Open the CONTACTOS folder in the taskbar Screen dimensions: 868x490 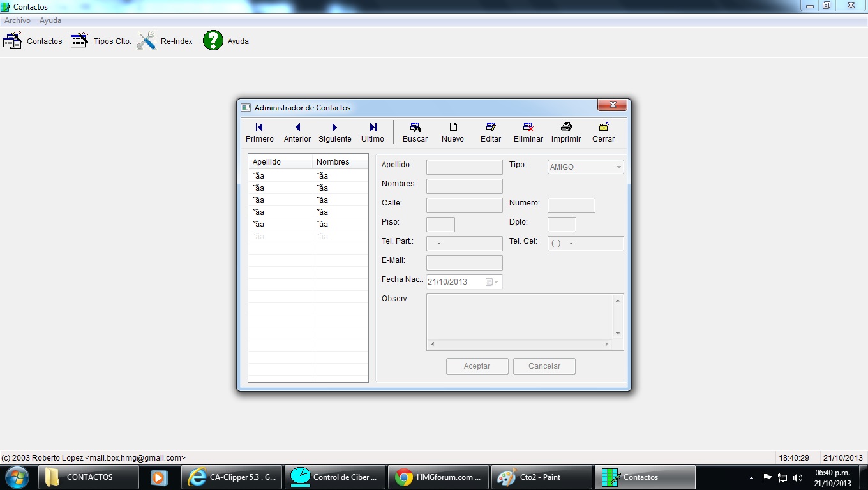coord(89,477)
